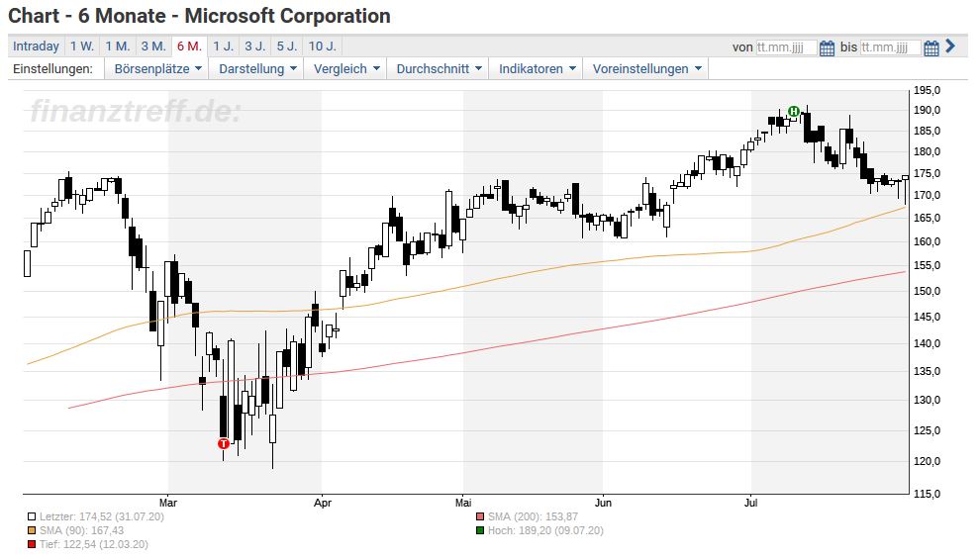The width and height of the screenshot is (980, 559).
Task: Expand the Börsenplätze dropdown
Action: [157, 68]
